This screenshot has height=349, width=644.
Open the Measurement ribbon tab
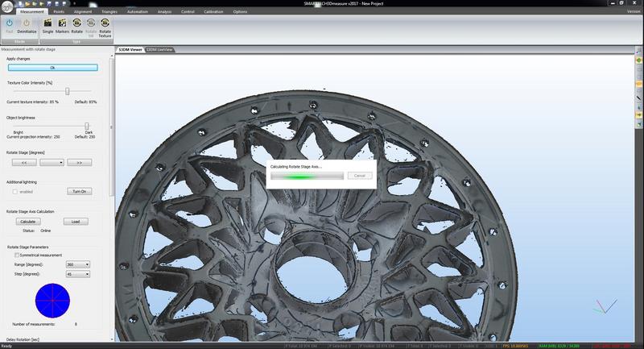(x=32, y=11)
